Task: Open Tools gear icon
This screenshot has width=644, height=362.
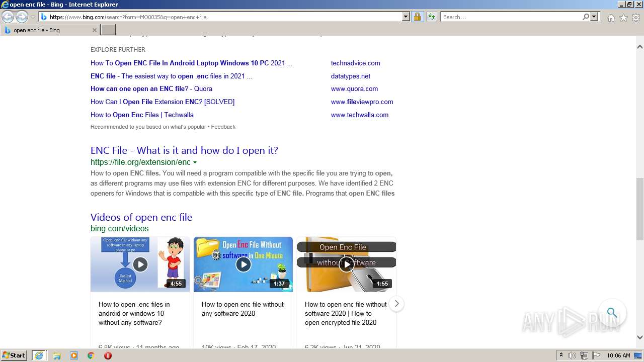Action: pyautogui.click(x=636, y=18)
